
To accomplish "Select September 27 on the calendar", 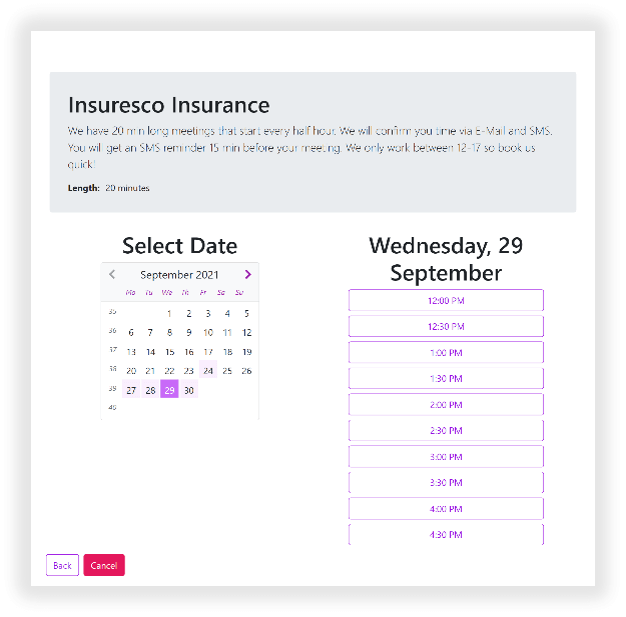I will pyautogui.click(x=131, y=390).
